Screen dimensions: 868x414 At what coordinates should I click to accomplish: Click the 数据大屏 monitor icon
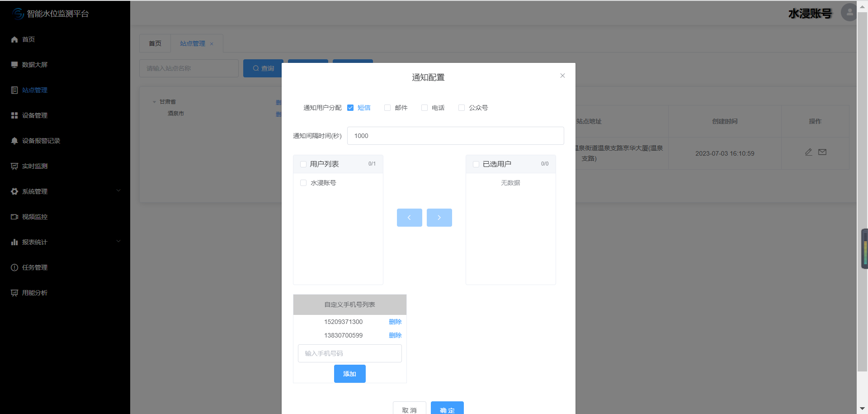[14, 65]
